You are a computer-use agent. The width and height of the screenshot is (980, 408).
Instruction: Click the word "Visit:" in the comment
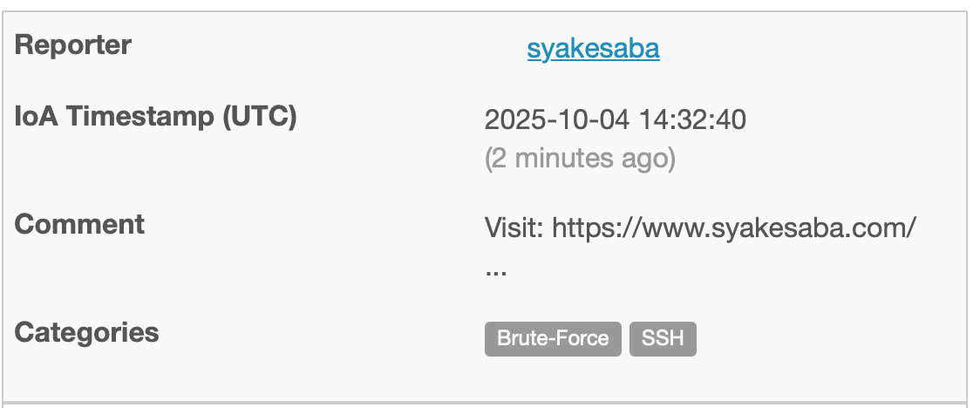tap(514, 229)
